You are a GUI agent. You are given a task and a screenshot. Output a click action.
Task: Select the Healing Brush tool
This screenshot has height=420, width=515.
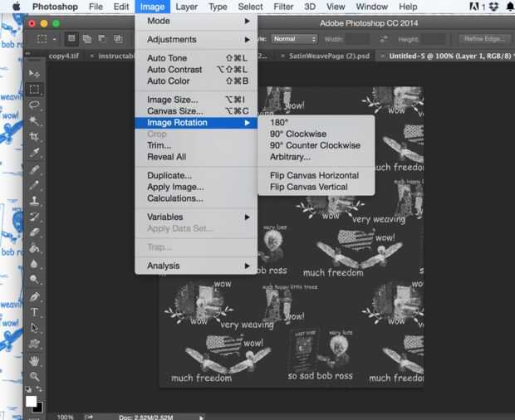click(34, 169)
